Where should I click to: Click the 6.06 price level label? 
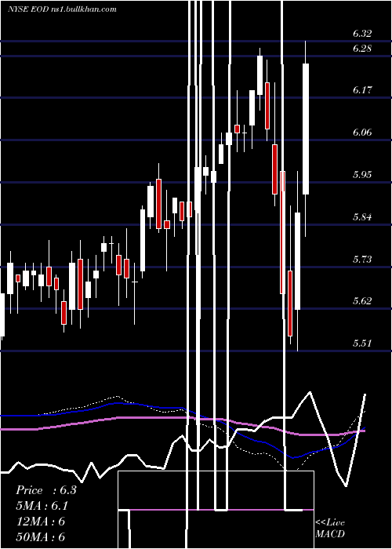(362, 133)
